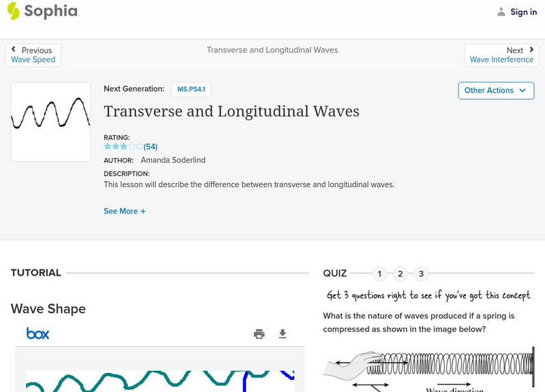Image resolution: width=545 pixels, height=392 pixels.
Task: Select quiz question 3
Action: 421,274
